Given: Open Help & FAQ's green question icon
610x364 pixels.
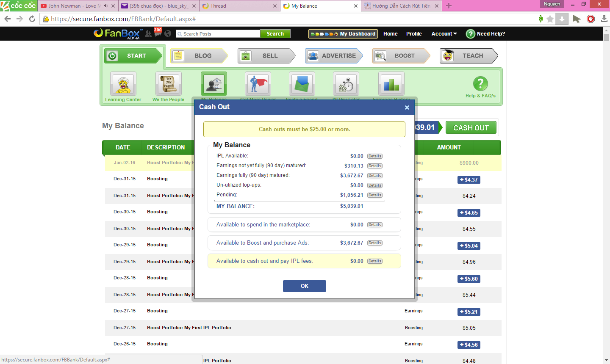Looking at the screenshot, I should point(480,84).
